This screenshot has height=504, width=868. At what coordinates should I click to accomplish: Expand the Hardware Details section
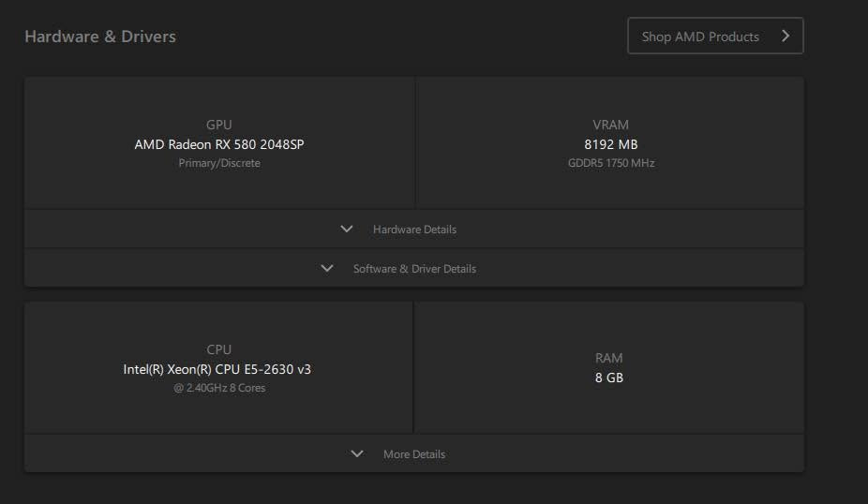click(x=414, y=229)
